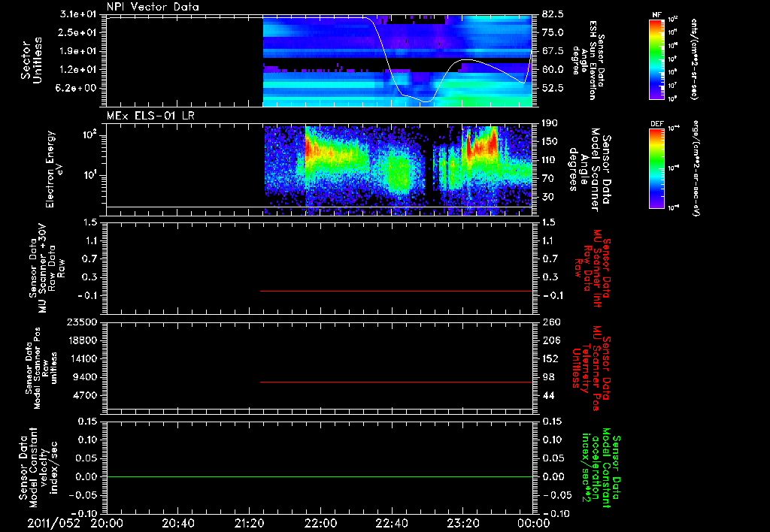770x532 pixels.
Task: Click the '2.5e+01' sector tick label
Action: tap(78, 32)
